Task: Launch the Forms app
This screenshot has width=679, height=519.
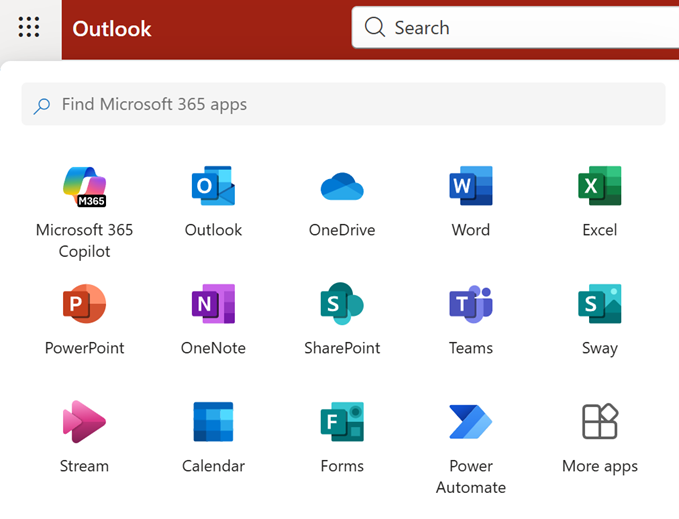Action: pos(342,422)
